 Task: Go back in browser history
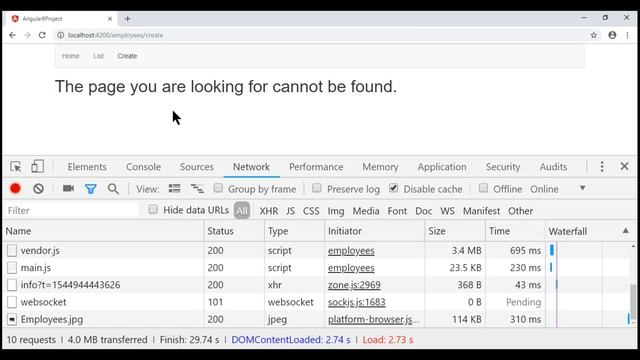pyautogui.click(x=12, y=35)
